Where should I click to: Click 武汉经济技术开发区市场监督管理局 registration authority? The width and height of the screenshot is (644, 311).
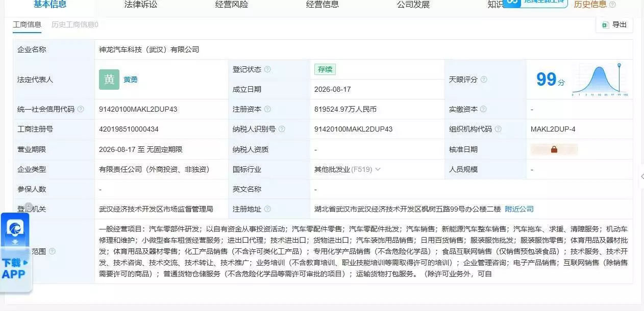click(156, 209)
